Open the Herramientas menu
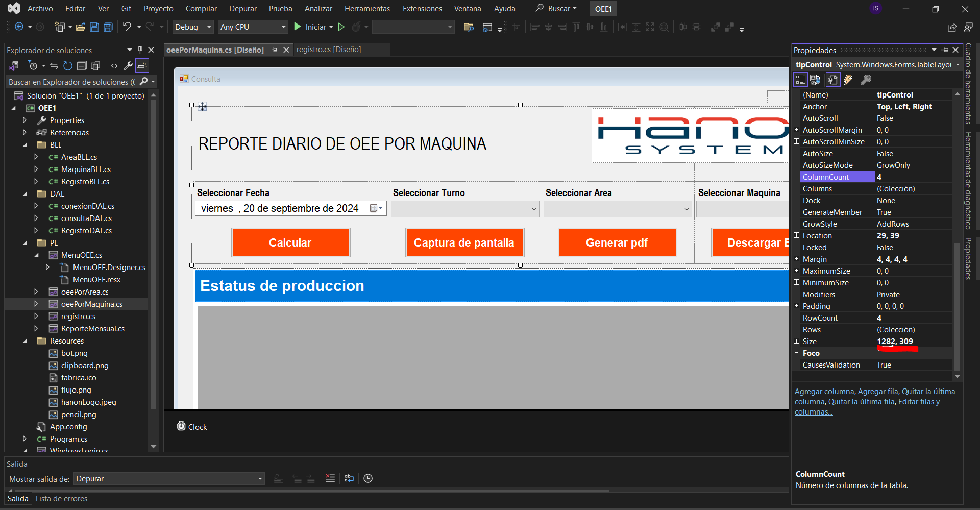The width and height of the screenshot is (980, 510). pos(367,9)
